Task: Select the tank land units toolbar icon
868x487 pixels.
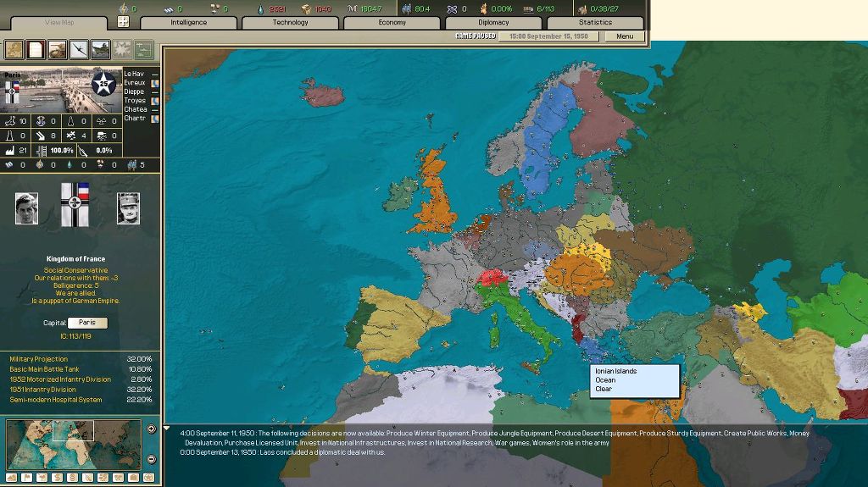Action: (x=57, y=49)
